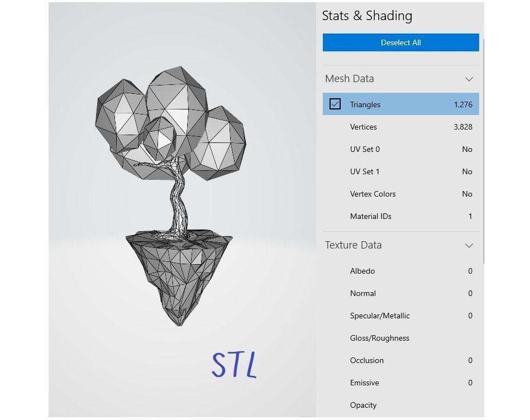The width and height of the screenshot is (530, 420).
Task: Collapse the Mesh Data section chevron
Action: coord(469,79)
